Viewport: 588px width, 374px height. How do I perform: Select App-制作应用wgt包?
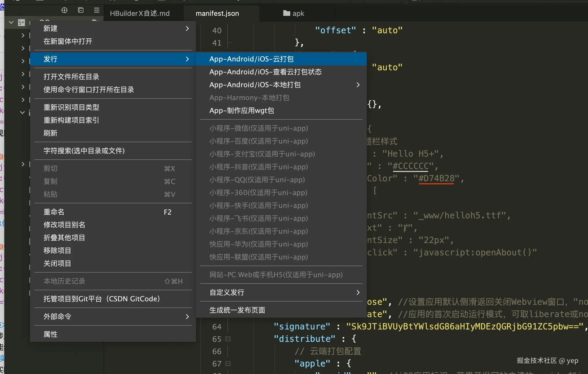click(241, 111)
